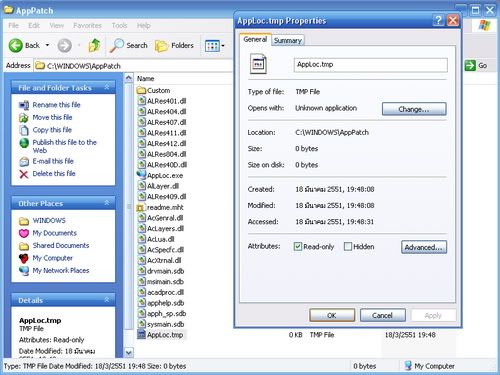Screen dimensions: 500x375
Task: Open My Documents in Other Places
Action: pos(55,233)
